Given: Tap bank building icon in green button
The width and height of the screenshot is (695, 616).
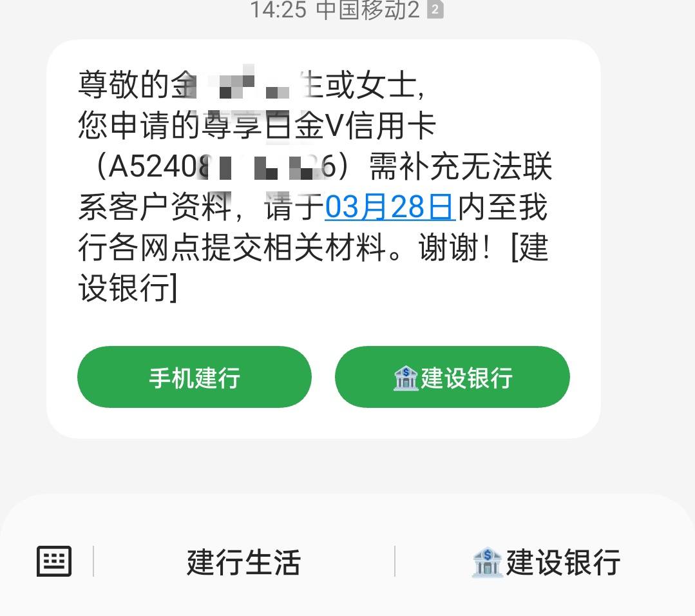Looking at the screenshot, I should (406, 378).
